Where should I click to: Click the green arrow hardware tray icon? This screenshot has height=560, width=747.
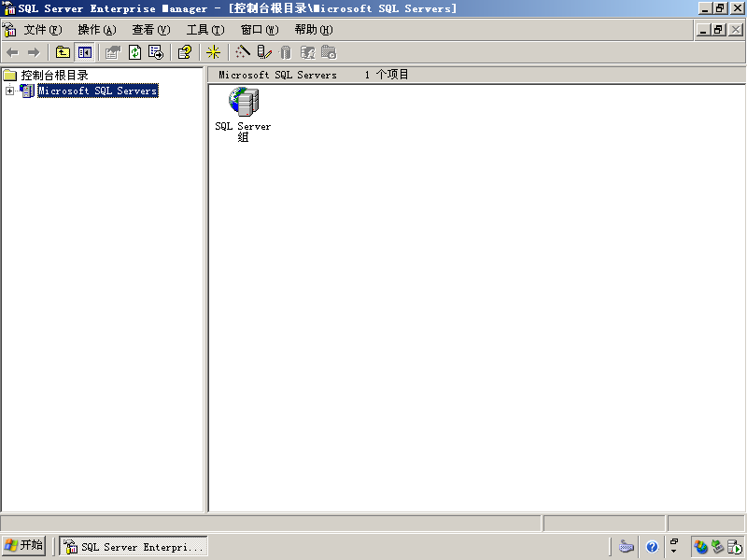(717, 547)
